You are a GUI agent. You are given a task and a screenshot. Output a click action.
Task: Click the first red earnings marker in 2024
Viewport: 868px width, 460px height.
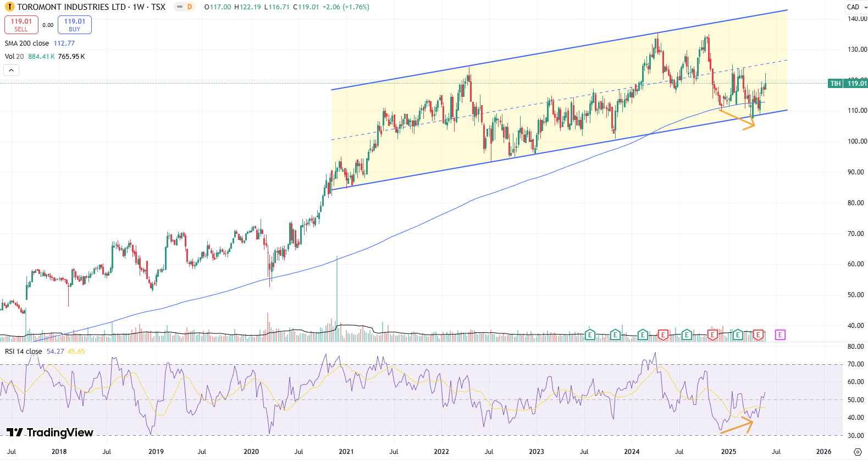663,335
